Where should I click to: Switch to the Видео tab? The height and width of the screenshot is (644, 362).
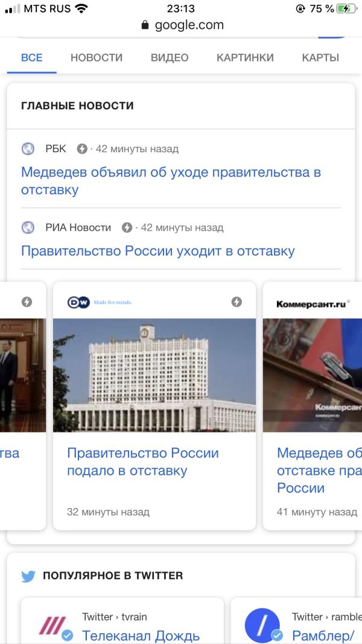170,57
